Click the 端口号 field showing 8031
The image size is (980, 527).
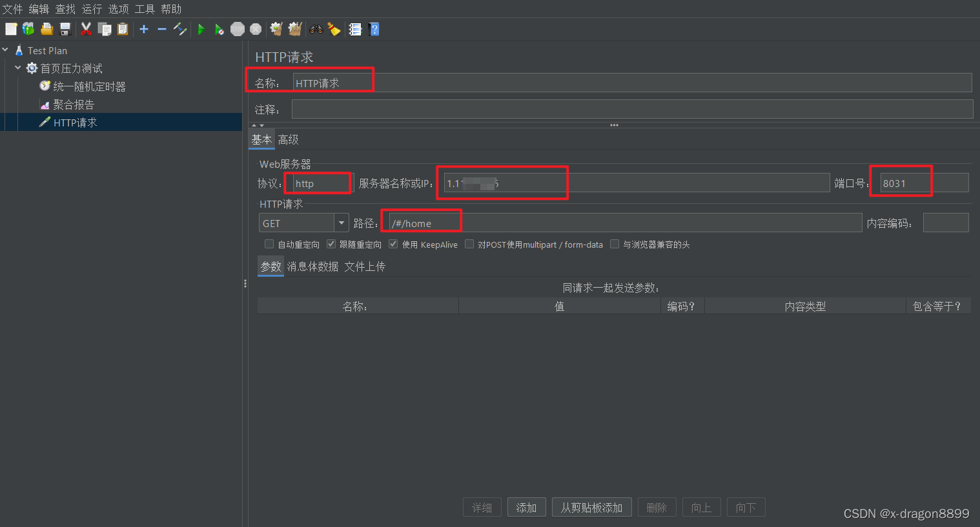coord(924,183)
